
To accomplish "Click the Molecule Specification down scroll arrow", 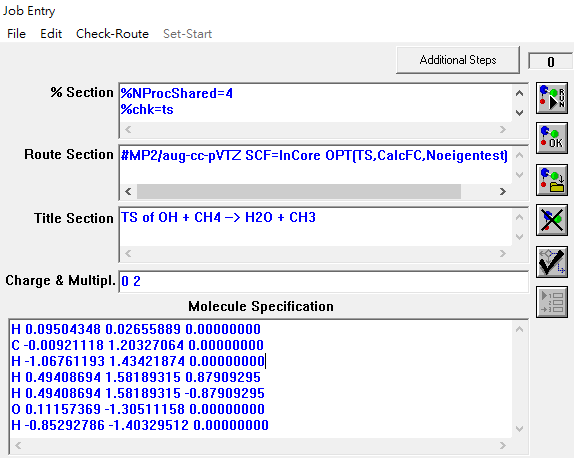I will click(519, 428).
